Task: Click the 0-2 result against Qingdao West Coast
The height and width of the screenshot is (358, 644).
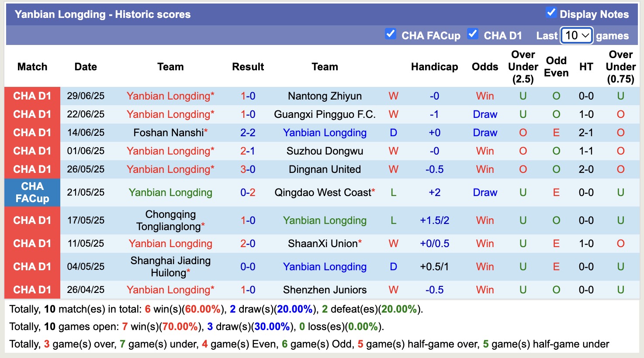Action: (x=248, y=192)
